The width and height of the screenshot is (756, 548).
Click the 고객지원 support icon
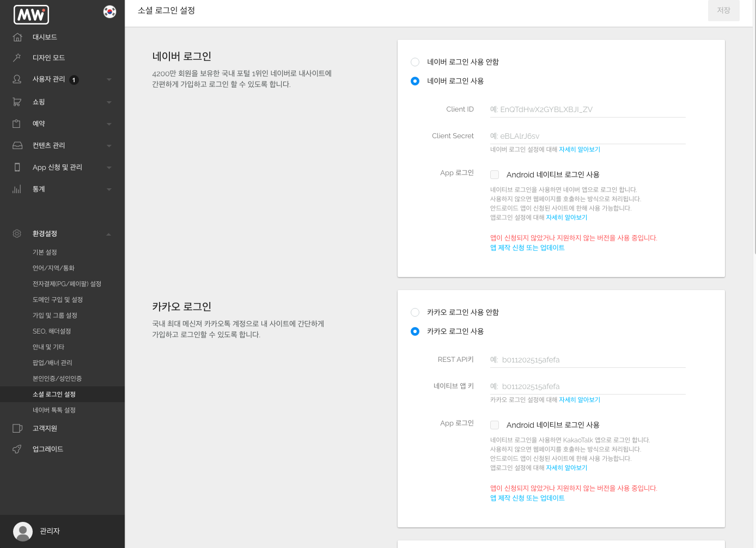tap(17, 428)
